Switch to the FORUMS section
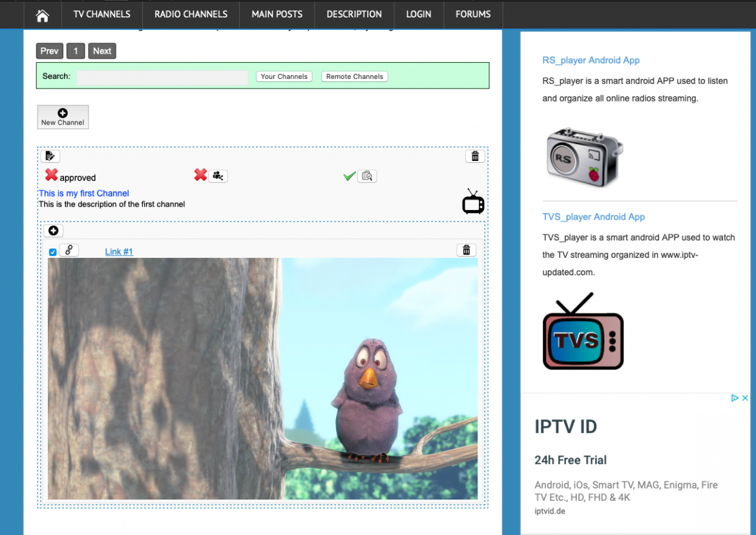756x535 pixels. pos(472,14)
